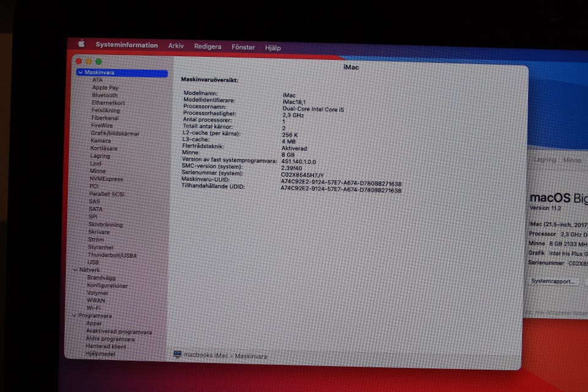This screenshot has height=392, width=588.
Task: Open the Systeminformation menu
Action: coord(127,45)
